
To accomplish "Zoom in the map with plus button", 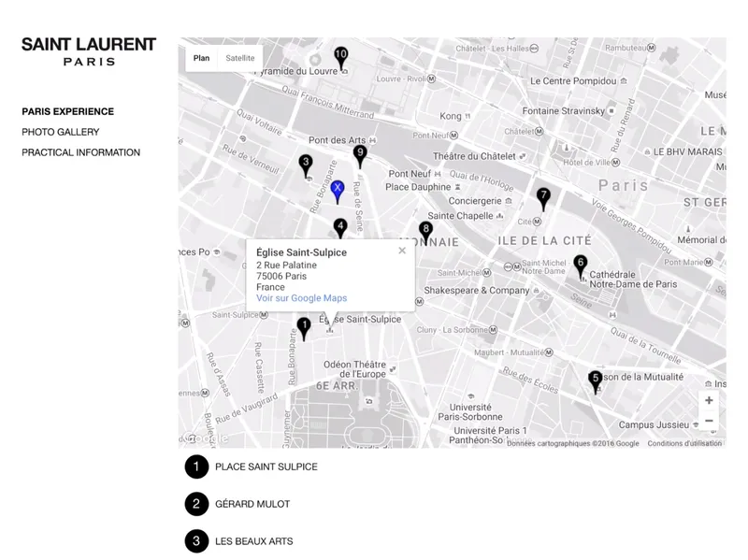I will [709, 400].
